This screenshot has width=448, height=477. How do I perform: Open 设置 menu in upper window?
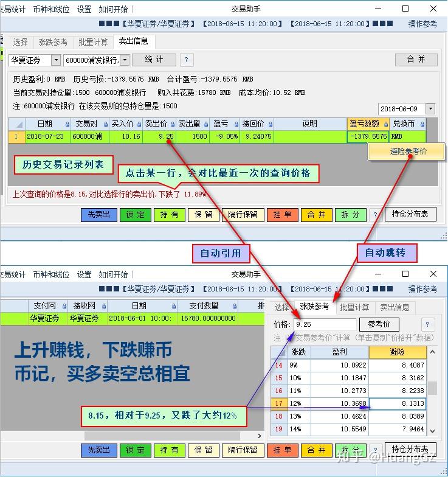[84, 9]
